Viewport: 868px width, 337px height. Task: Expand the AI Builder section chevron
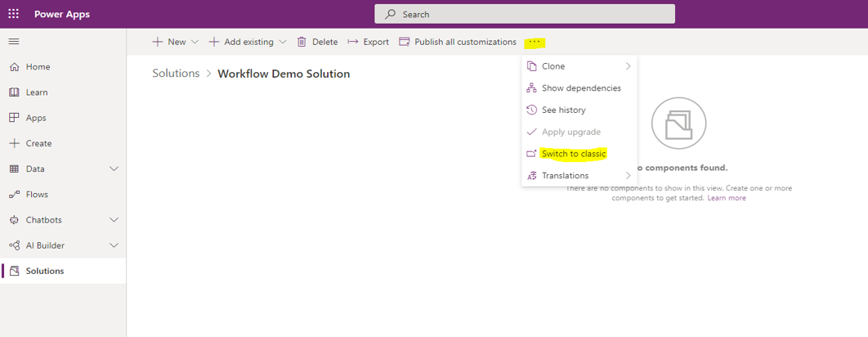114,245
